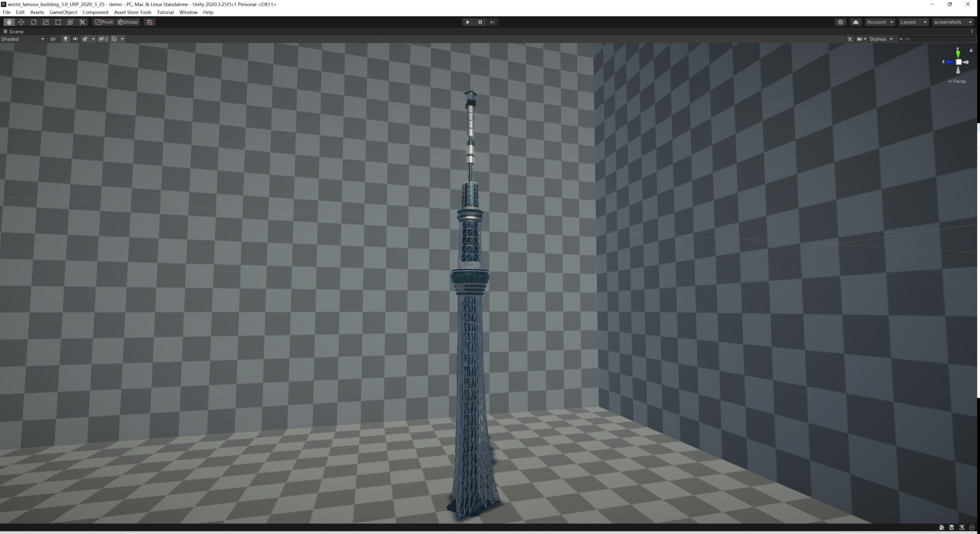Open the Account dropdown
980x534 pixels.
(x=880, y=22)
